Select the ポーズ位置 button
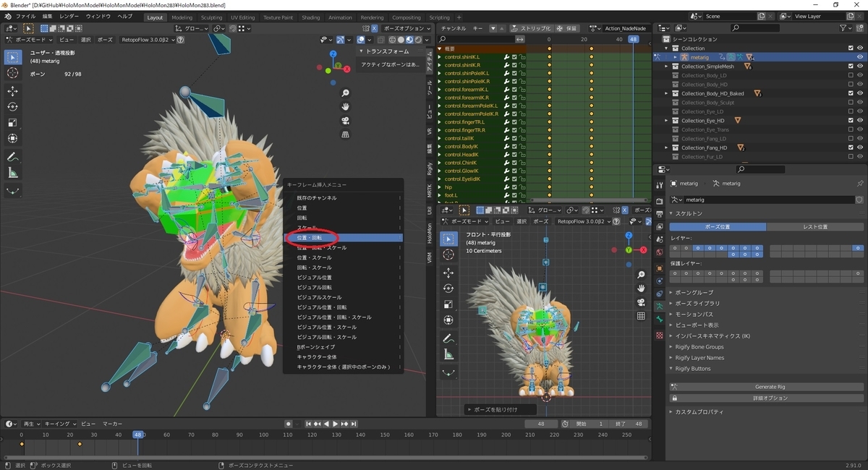The height and width of the screenshot is (470, 868). click(x=718, y=227)
